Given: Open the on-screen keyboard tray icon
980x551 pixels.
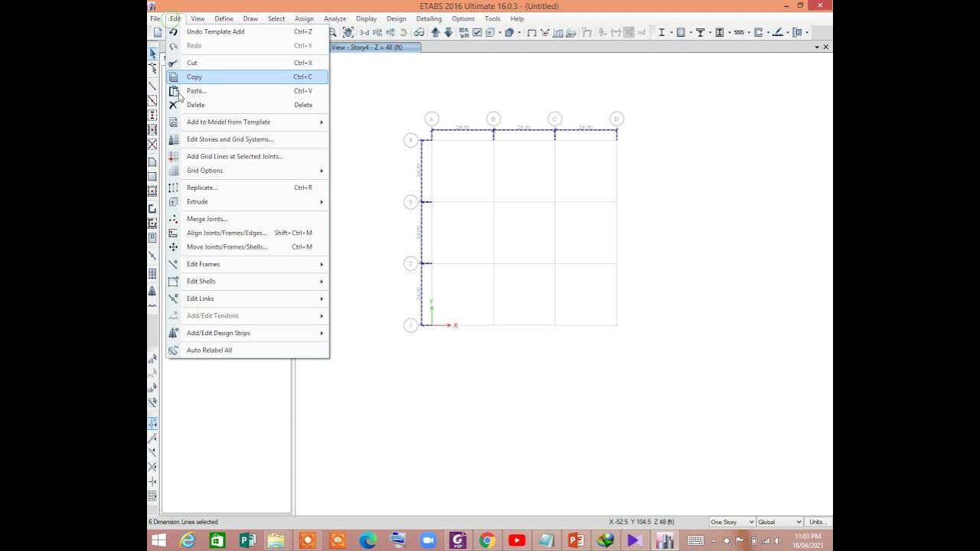Looking at the screenshot, I should (x=695, y=540).
